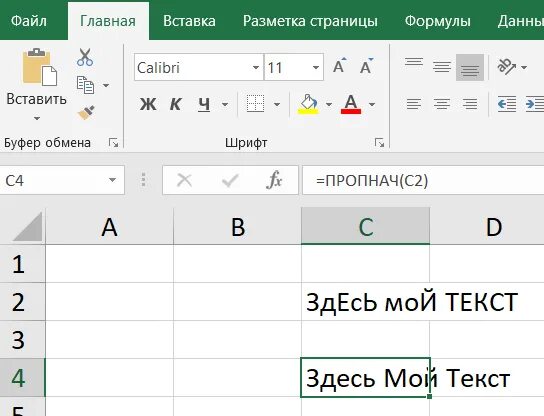Toggle italic with the К button

[x=176, y=104]
